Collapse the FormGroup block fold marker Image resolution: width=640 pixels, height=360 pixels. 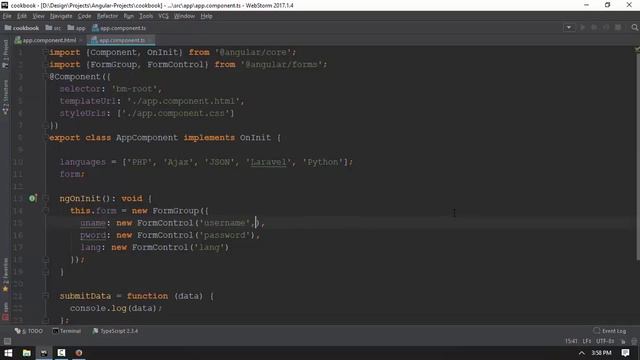(46, 211)
